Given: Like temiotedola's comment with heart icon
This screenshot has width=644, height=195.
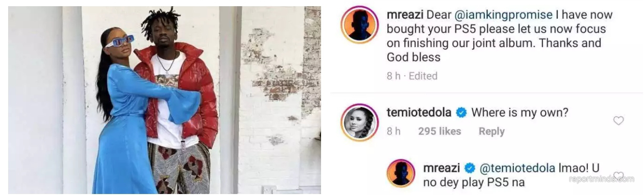Looking at the screenshot, I should click(618, 121).
